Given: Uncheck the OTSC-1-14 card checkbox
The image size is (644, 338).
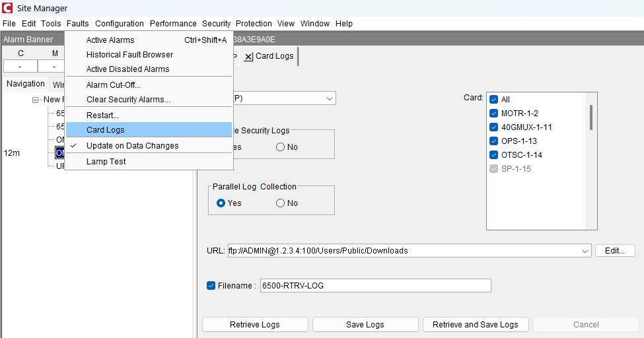Looking at the screenshot, I should [494, 155].
